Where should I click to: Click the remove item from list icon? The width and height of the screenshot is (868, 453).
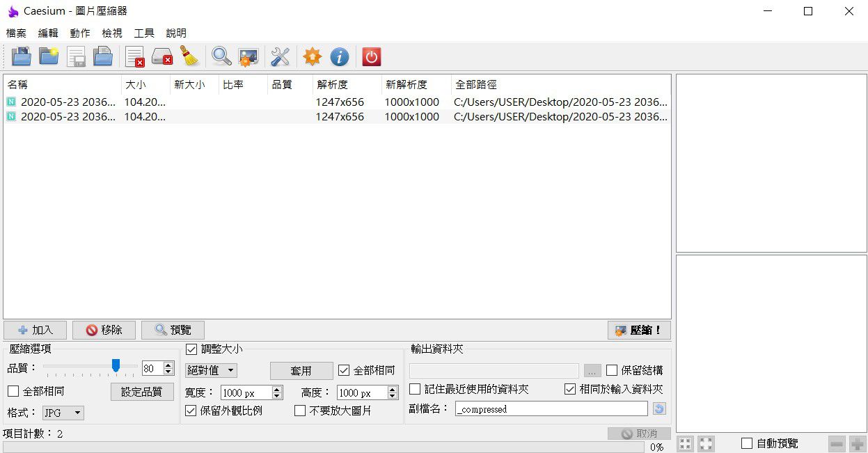click(134, 56)
